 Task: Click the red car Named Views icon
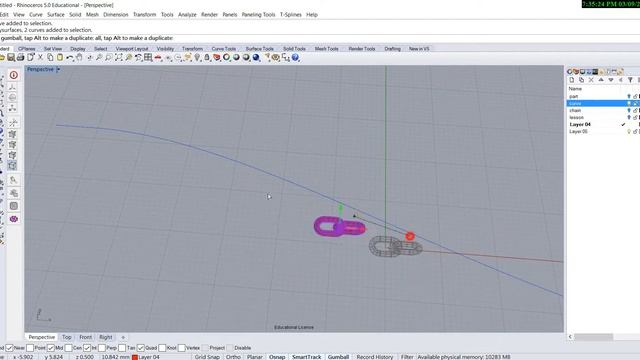coord(158,58)
